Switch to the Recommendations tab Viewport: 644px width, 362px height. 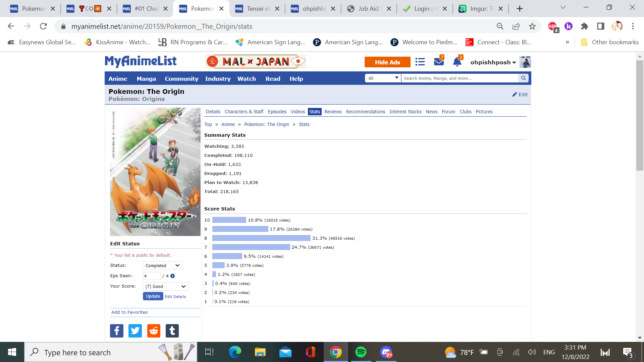point(366,112)
